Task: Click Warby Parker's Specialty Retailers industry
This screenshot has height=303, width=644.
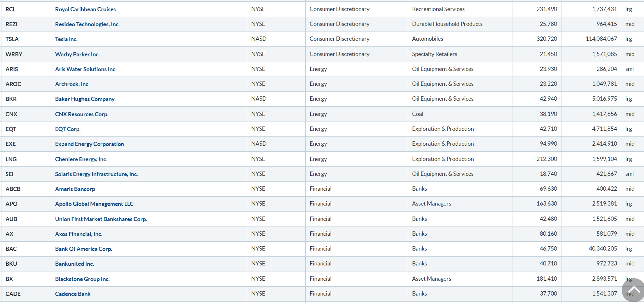Action: (434, 54)
